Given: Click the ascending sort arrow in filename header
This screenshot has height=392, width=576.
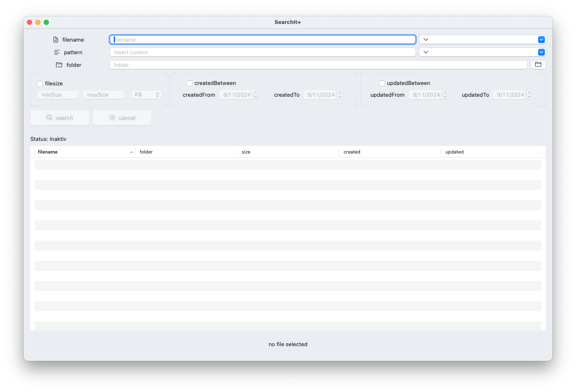Looking at the screenshot, I should 131,152.
